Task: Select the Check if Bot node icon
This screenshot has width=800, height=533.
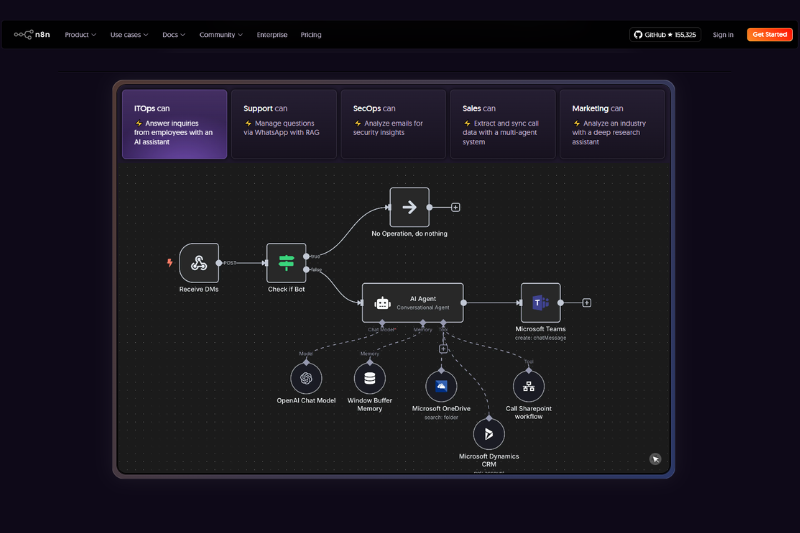Action: 286,263
